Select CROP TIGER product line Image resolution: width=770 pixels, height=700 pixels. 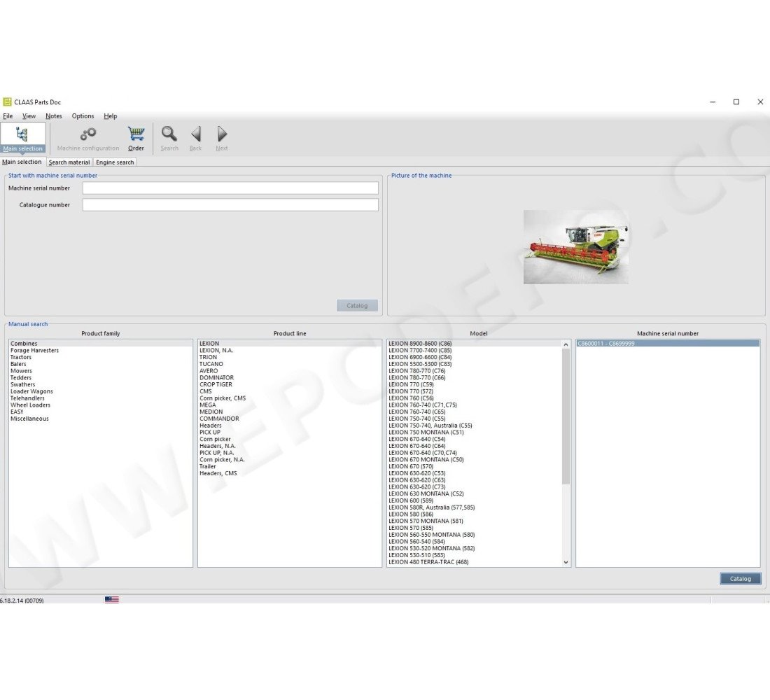290,384
